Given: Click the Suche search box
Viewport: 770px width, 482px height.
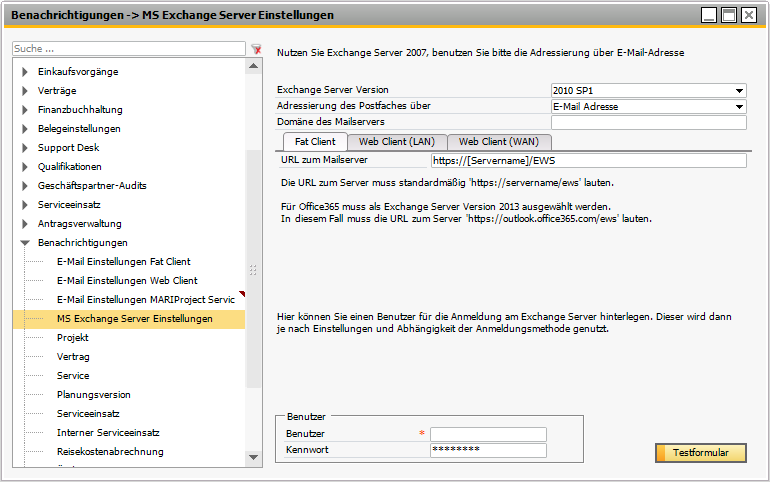Looking at the screenshot, I should pos(128,48).
